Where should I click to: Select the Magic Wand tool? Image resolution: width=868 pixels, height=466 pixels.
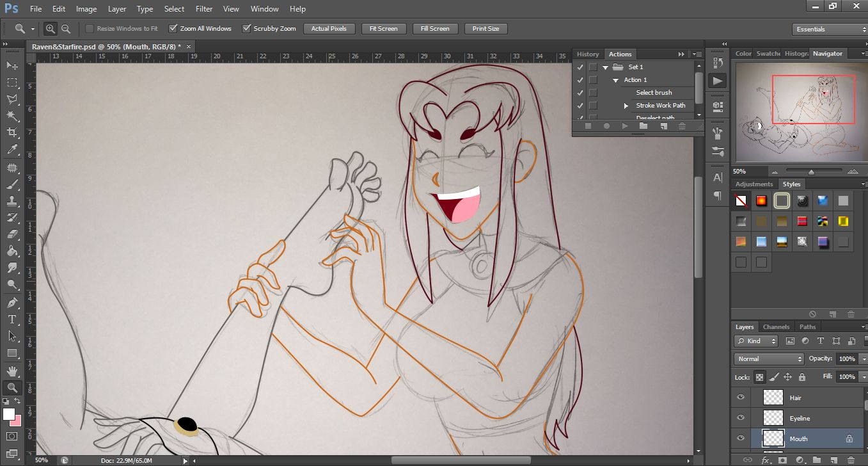(x=12, y=116)
